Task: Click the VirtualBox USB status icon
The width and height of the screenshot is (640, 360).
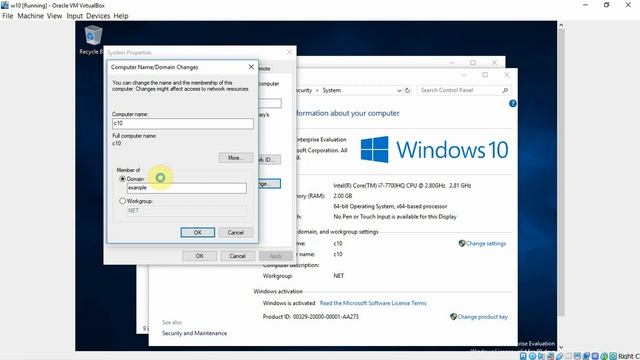Action: point(559,356)
